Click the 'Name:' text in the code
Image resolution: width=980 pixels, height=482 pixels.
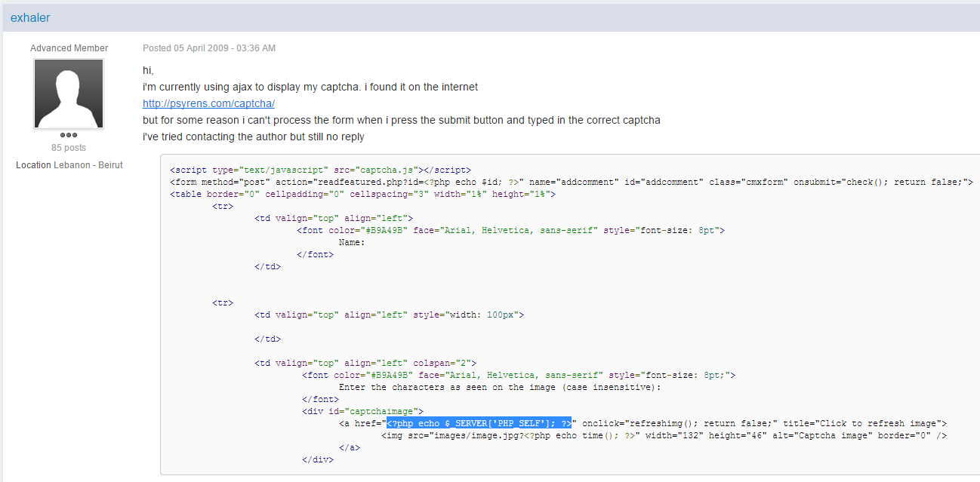[x=352, y=243]
